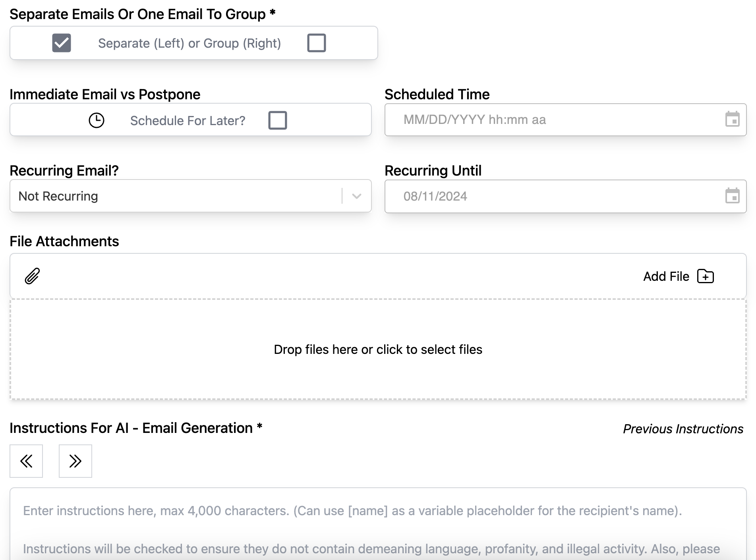The height and width of the screenshot is (560, 756).
Task: Click the Add File folder-plus icon
Action: tap(705, 276)
